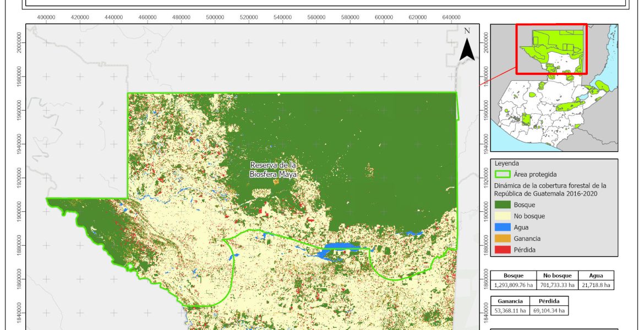Select the Leyenda heading
644x330 pixels.
click(507, 163)
